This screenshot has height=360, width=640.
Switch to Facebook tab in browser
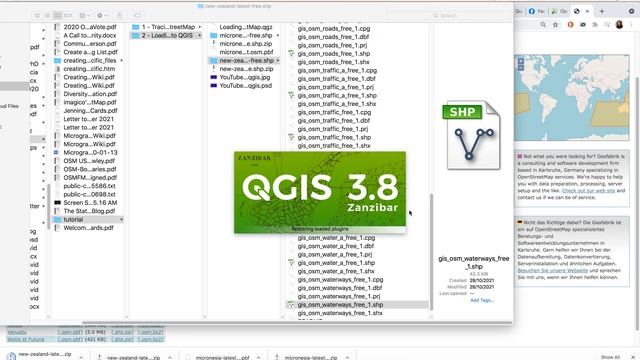(x=536, y=11)
